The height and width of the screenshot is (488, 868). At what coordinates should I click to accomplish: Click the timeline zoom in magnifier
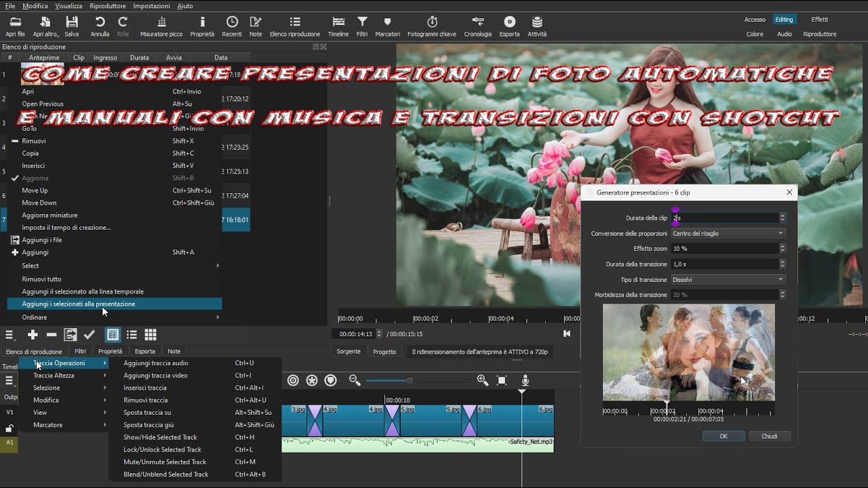click(483, 380)
